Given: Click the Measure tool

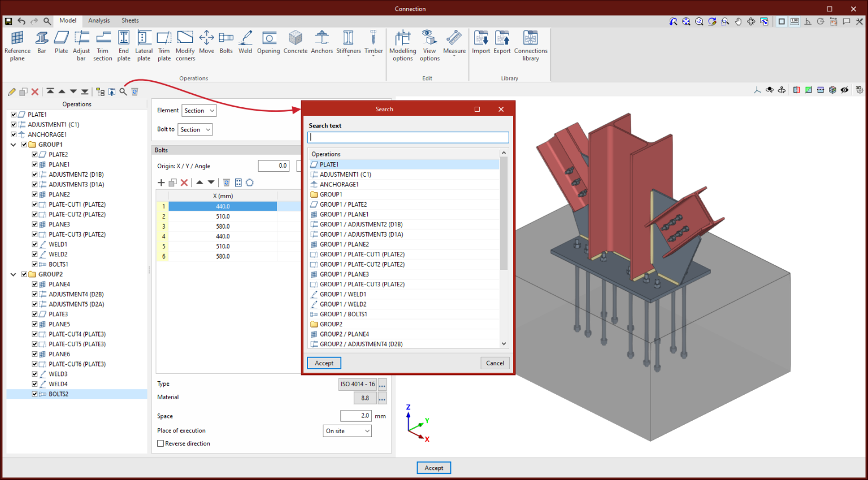Looking at the screenshot, I should point(454,42).
